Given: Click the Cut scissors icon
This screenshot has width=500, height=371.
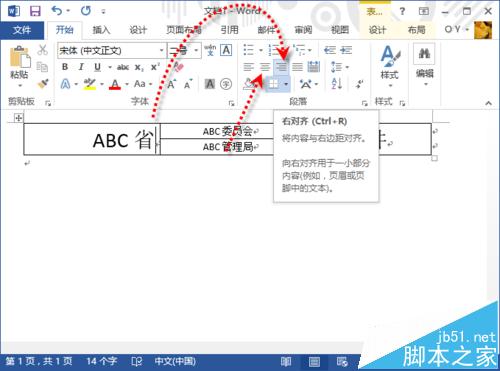Looking at the screenshot, I should [x=42, y=50].
